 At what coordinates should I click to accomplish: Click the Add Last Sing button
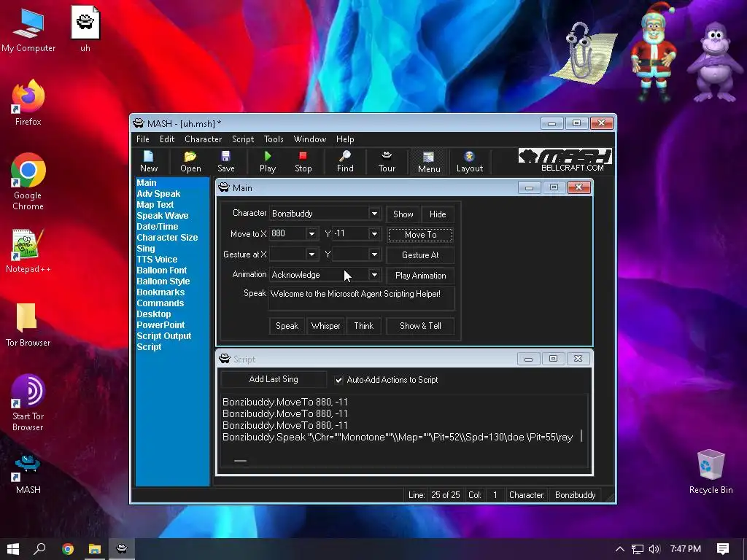274,379
